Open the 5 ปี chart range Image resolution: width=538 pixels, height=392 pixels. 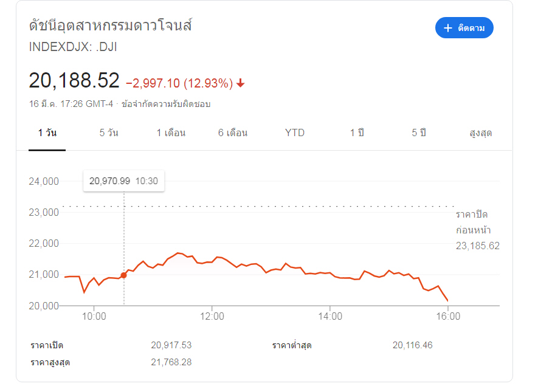[419, 132]
